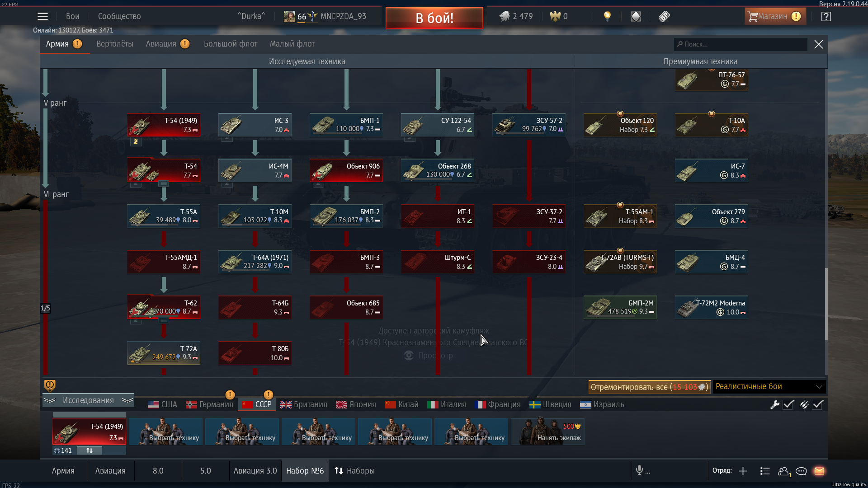Viewport: 868px width, 488px height.
Task: Open the Реалистичные бои mode dropdown
Action: point(769,387)
